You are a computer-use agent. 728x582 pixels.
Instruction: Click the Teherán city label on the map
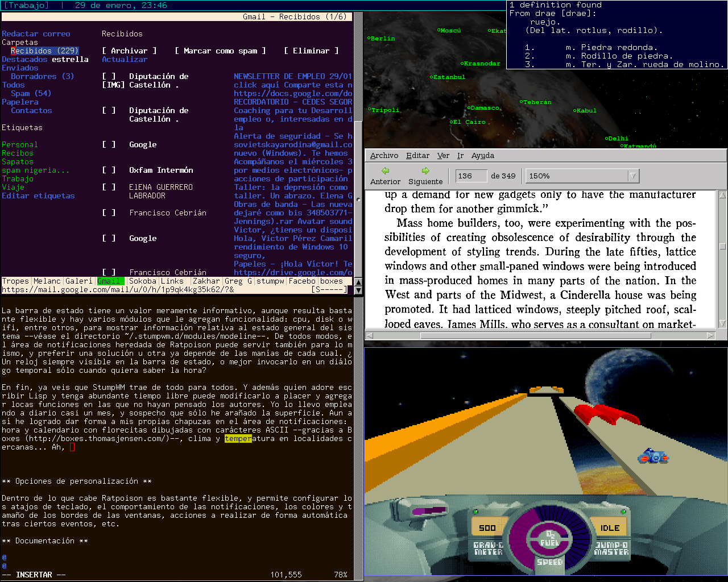click(536, 102)
